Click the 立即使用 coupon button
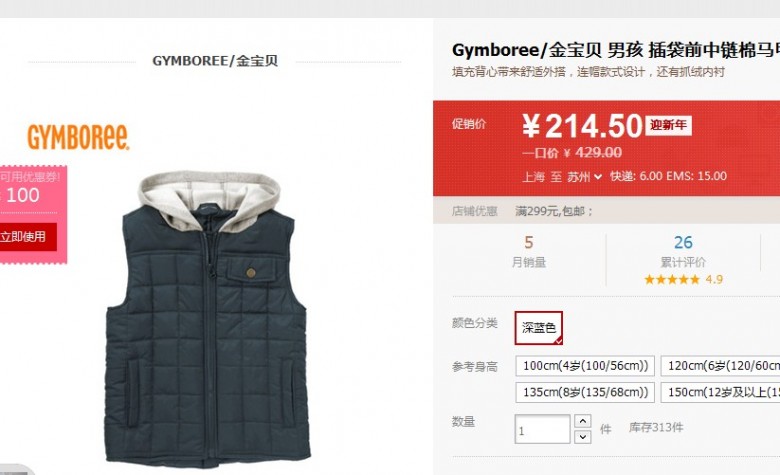The width and height of the screenshot is (780, 475). [25, 237]
